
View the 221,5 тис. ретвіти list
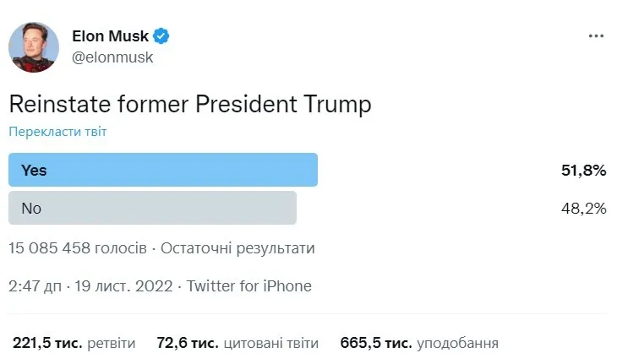(74, 343)
